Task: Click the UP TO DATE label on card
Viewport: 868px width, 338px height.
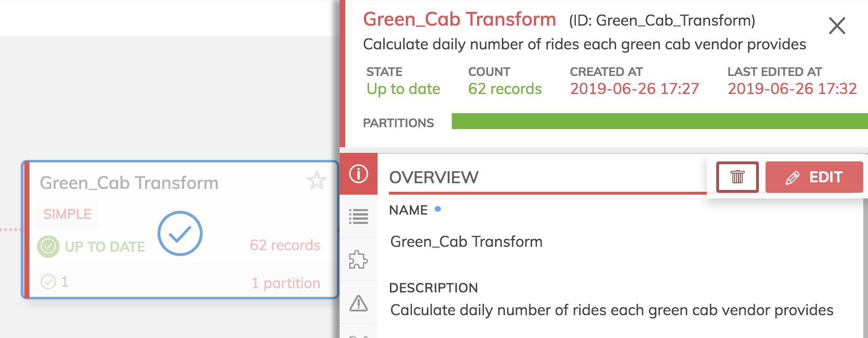Action: point(105,247)
